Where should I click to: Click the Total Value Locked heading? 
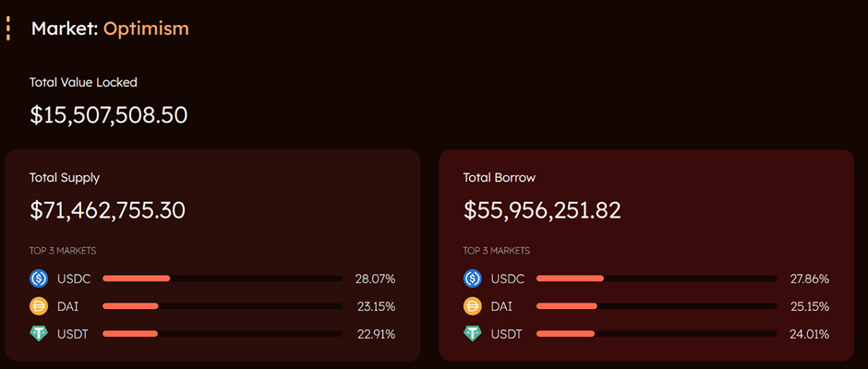point(83,82)
